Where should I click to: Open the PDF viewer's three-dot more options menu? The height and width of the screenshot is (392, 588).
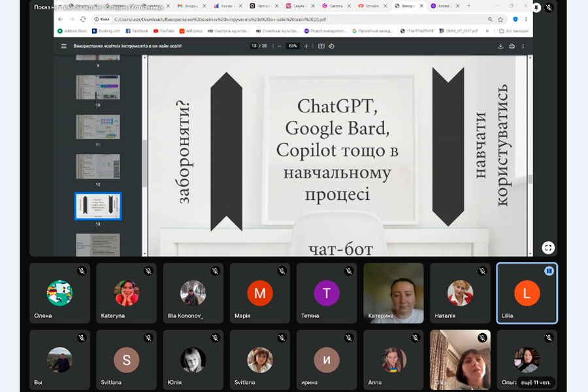523,46
